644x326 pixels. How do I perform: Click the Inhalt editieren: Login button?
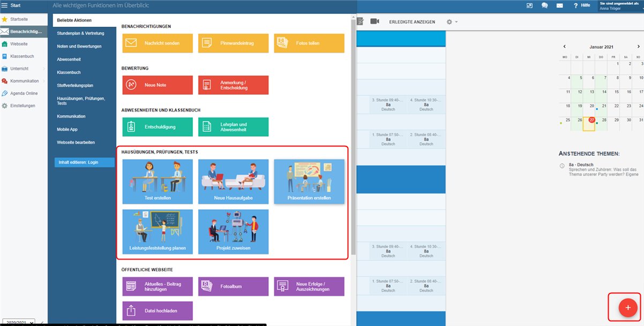[x=84, y=162]
